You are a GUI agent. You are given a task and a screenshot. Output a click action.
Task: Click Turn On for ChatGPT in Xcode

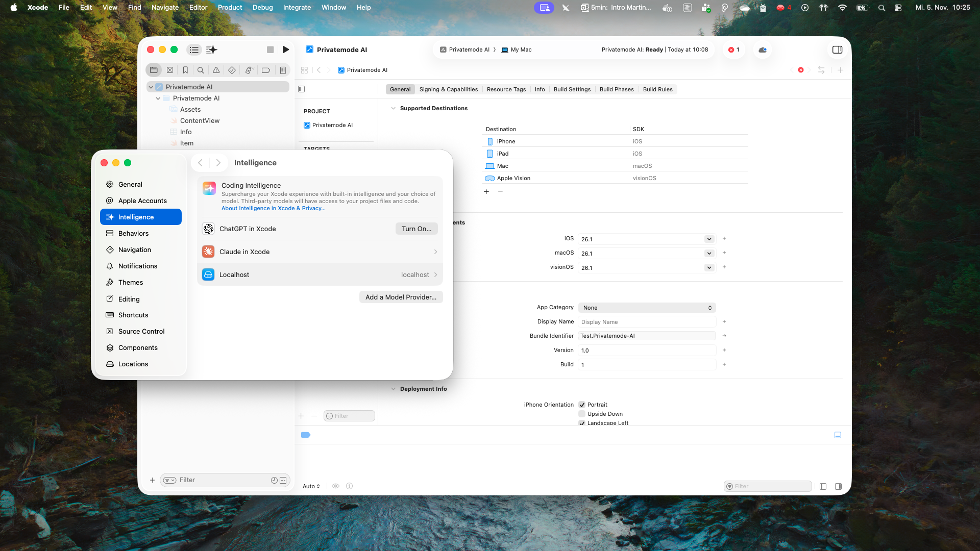tap(416, 229)
